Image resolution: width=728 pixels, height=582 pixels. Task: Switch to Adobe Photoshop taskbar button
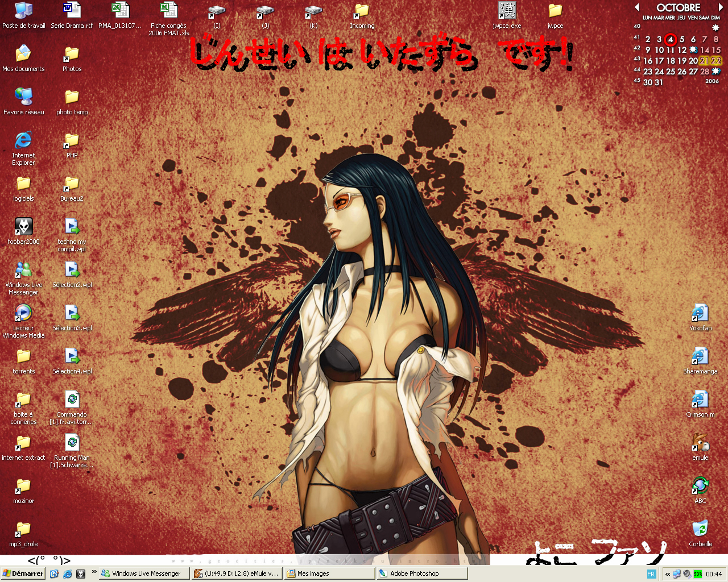coord(422,573)
